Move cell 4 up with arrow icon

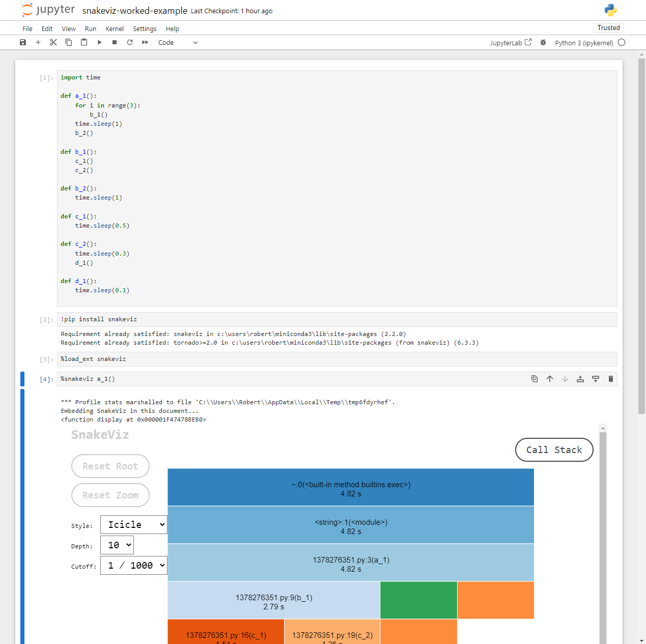coord(550,379)
